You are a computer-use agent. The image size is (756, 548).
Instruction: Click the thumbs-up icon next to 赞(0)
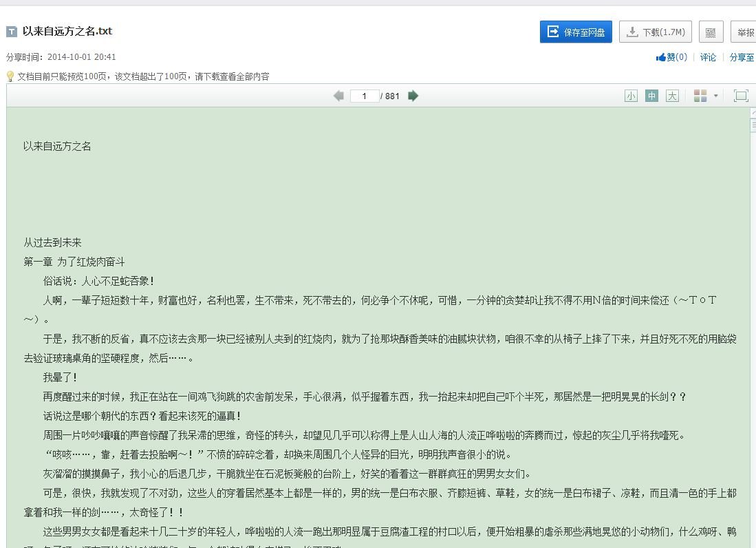pyautogui.click(x=662, y=57)
